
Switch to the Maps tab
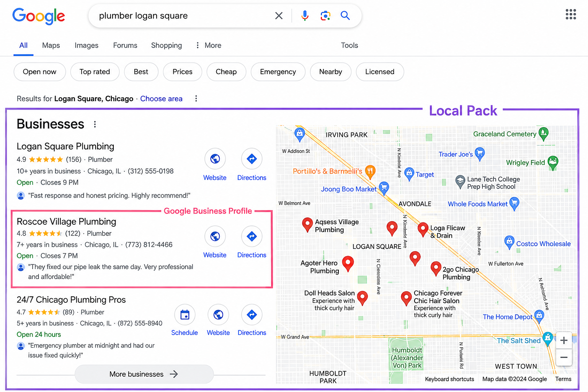tap(51, 45)
